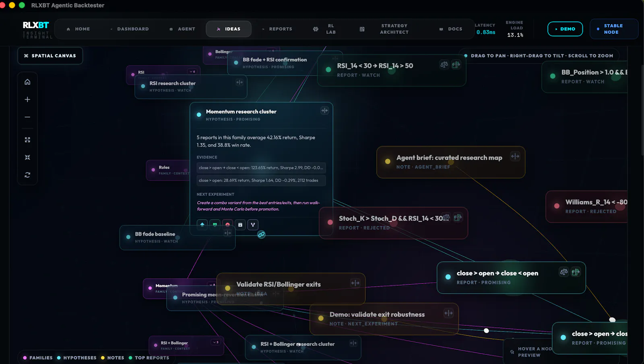Click the Latency 0.83ms readout
The height and width of the screenshot is (364, 644).
(x=485, y=29)
